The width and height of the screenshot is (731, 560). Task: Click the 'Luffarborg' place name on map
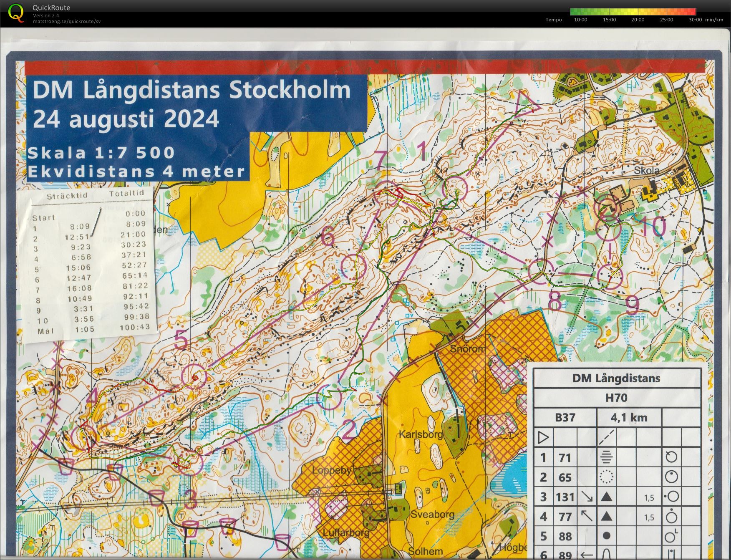[x=346, y=533]
